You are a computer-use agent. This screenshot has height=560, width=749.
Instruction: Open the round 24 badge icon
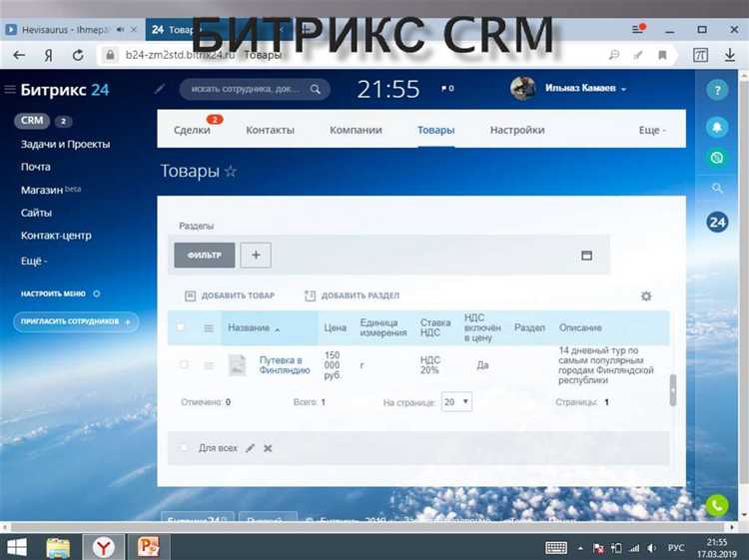(x=717, y=222)
